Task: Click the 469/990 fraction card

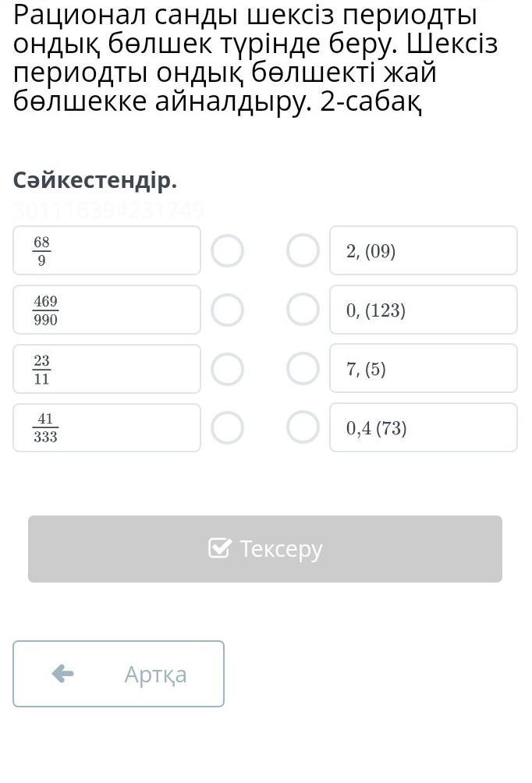Action: click(107, 310)
